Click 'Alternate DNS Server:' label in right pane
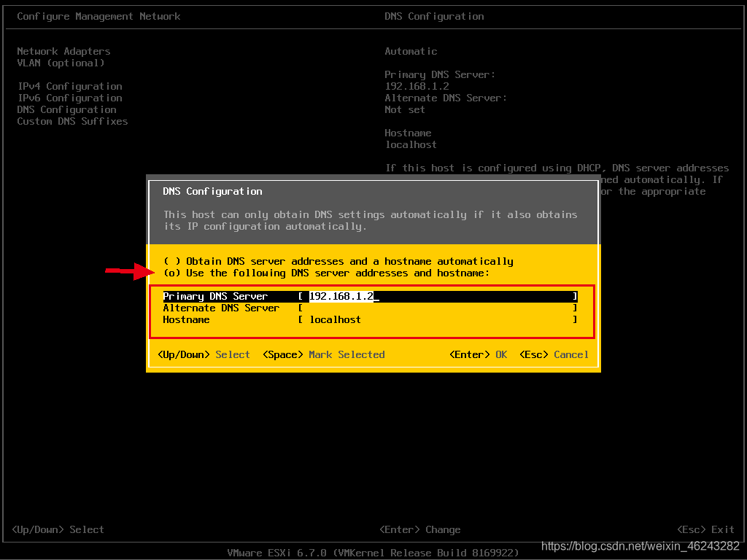Screen dimensions: 747x560 446,98
